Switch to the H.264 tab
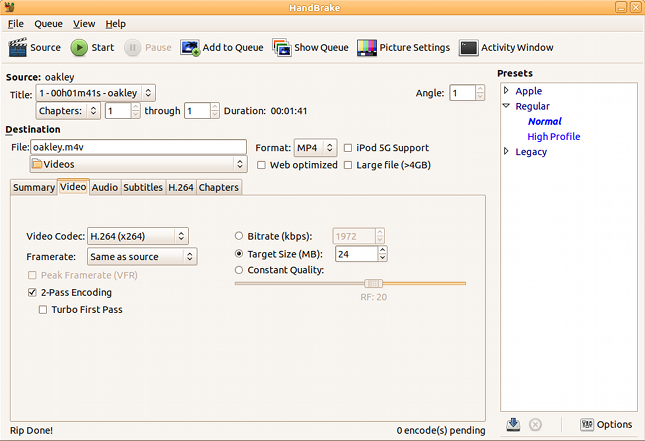The width and height of the screenshot is (645, 441). [181, 187]
